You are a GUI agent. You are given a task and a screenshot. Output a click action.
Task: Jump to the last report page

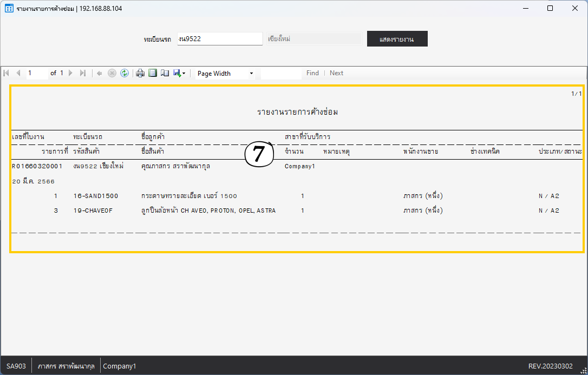pos(82,73)
